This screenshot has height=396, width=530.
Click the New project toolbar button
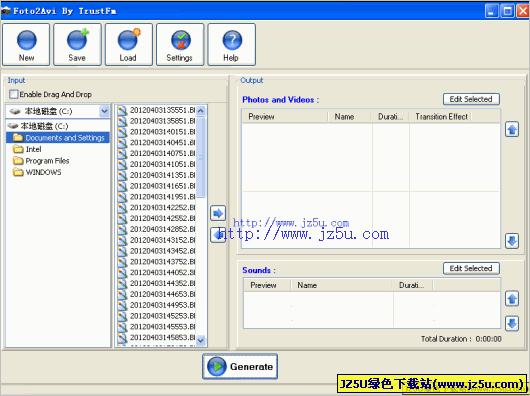coord(26,44)
